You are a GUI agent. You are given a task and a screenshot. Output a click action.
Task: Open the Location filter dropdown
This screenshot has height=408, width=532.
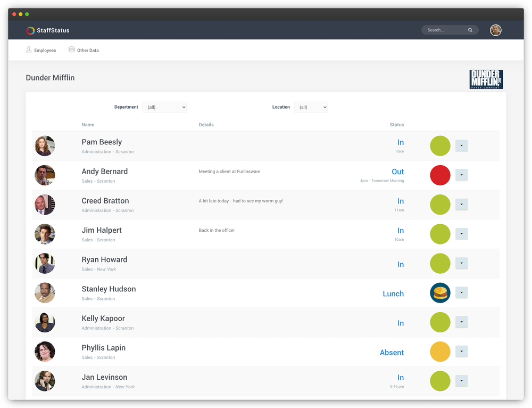pyautogui.click(x=311, y=107)
